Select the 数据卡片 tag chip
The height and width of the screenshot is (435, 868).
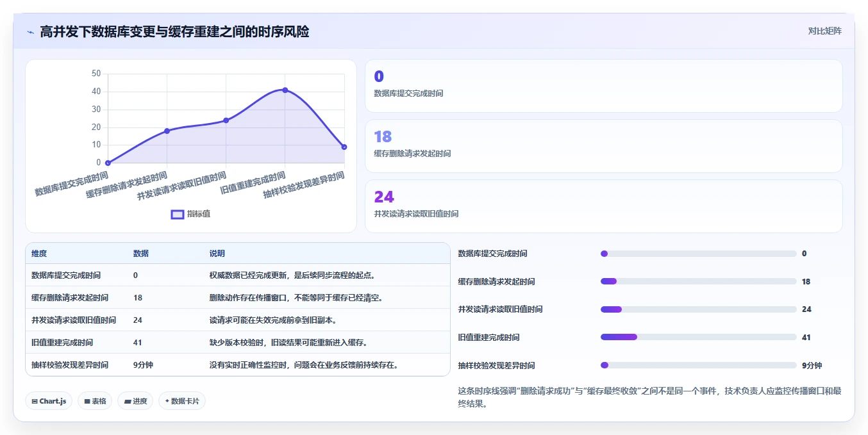click(x=182, y=401)
